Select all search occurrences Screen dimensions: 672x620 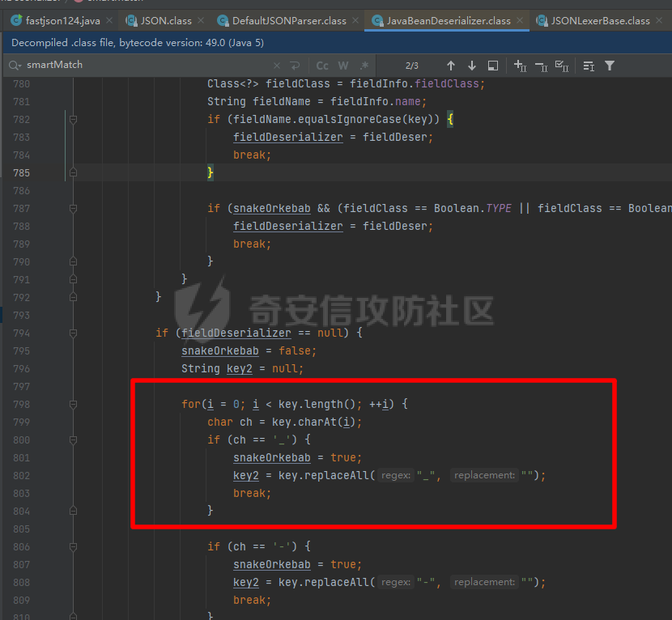562,66
